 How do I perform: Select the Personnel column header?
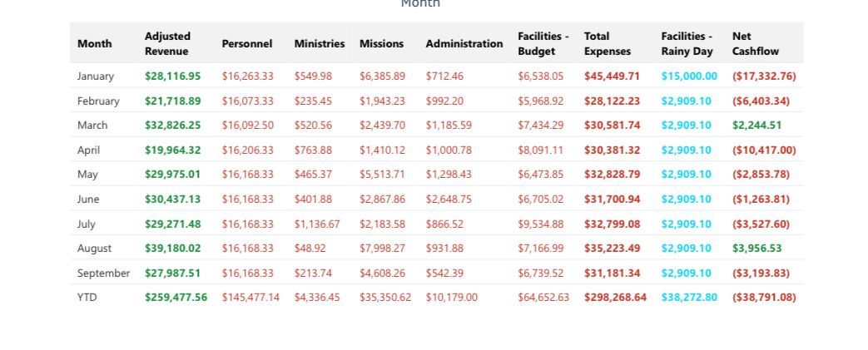(246, 43)
